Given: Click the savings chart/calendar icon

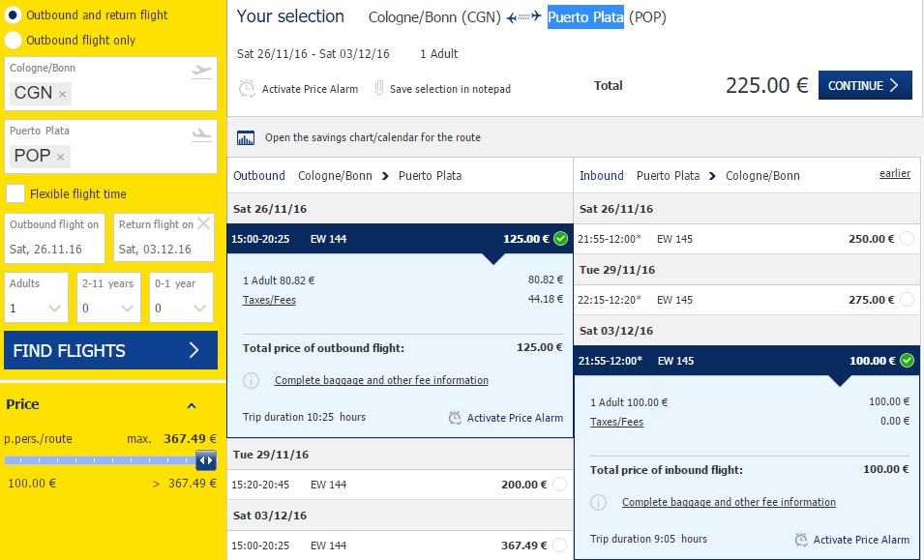Looking at the screenshot, I should tap(246, 137).
